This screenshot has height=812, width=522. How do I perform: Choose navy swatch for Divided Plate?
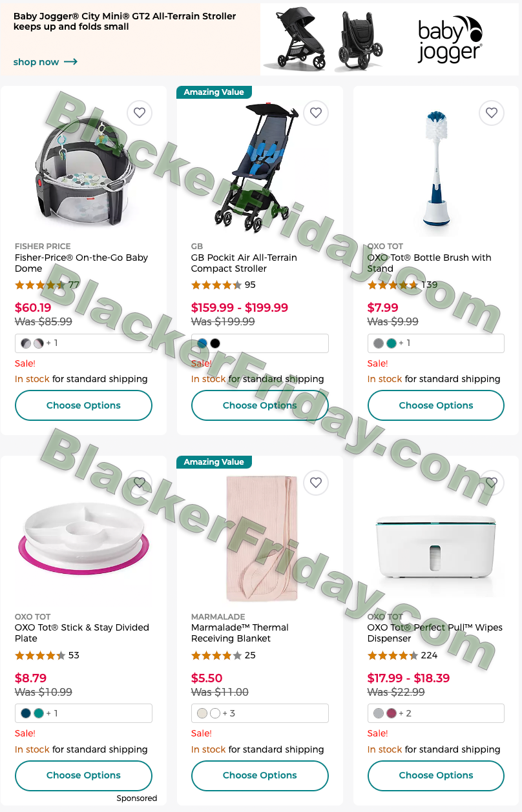point(26,713)
